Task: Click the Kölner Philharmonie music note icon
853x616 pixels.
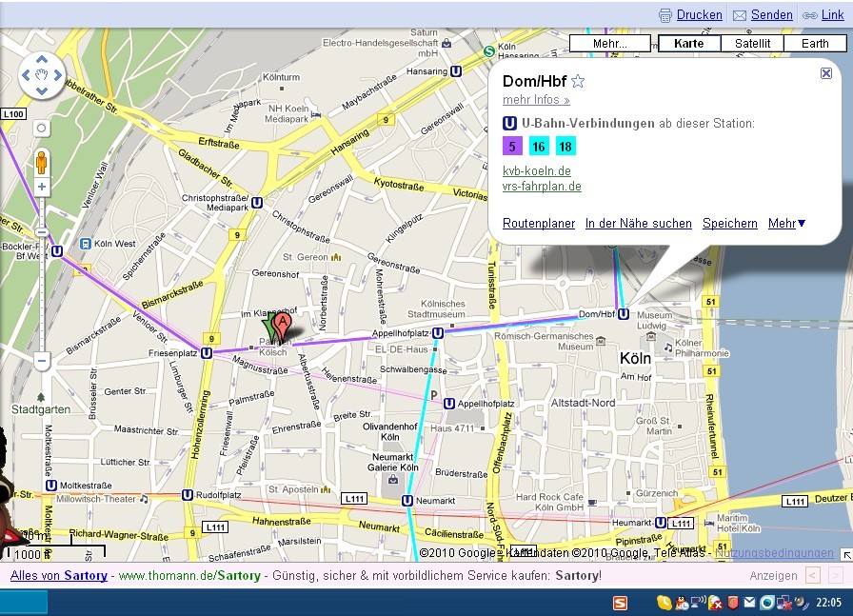Action: point(668,347)
